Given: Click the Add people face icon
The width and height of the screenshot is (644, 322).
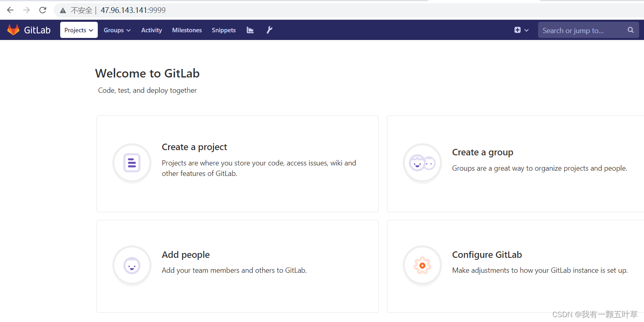Looking at the screenshot, I should coord(132,266).
